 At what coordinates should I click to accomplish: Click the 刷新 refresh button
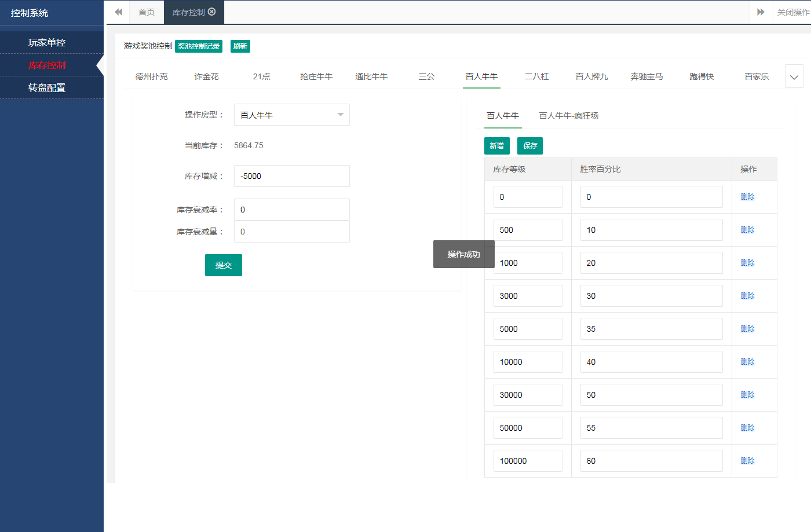[x=240, y=46]
